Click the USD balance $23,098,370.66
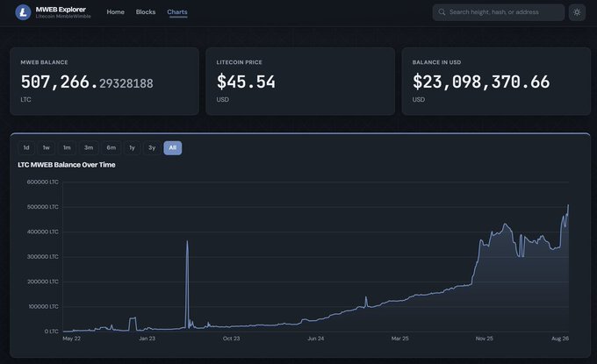The height and width of the screenshot is (364, 597). [481, 82]
